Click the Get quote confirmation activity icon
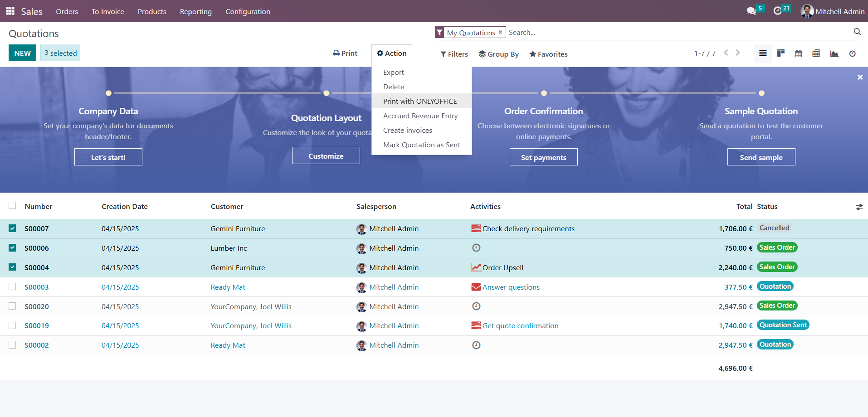 (476, 325)
